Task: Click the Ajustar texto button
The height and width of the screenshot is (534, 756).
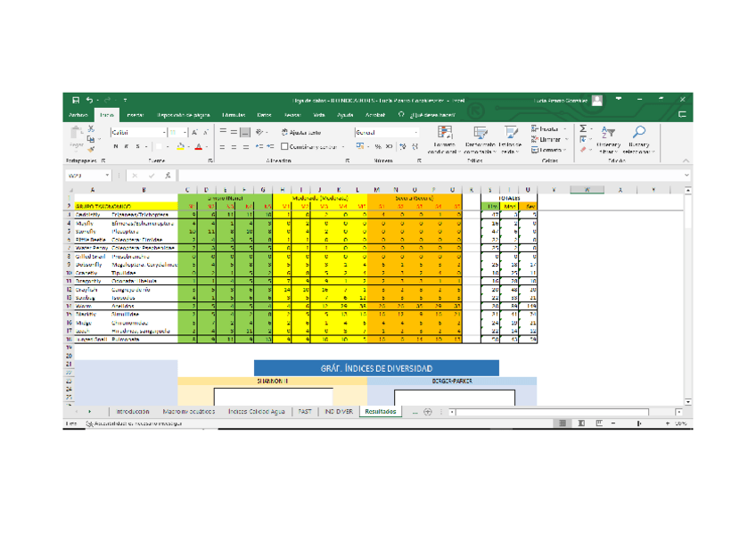Action: [301, 132]
